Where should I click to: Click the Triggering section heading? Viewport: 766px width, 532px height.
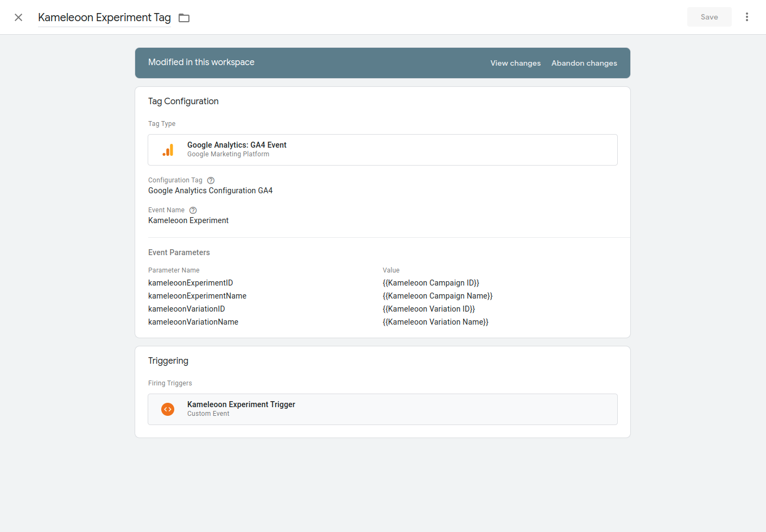coord(168,361)
